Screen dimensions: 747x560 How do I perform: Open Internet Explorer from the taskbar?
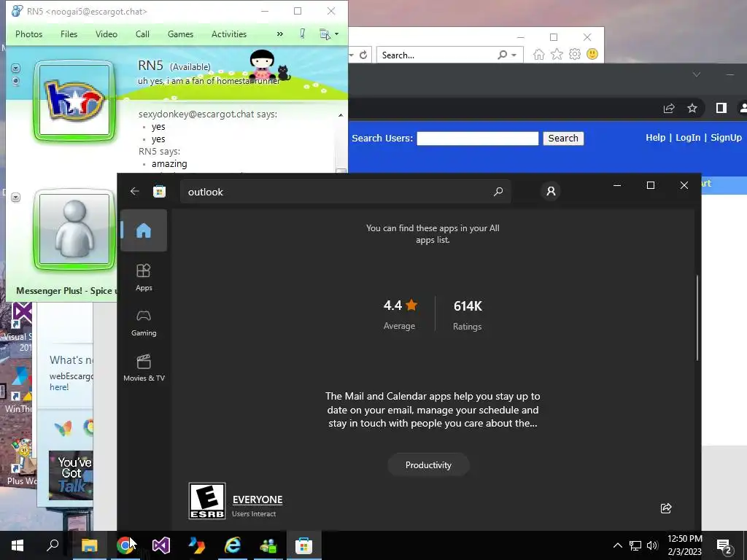pyautogui.click(x=233, y=545)
